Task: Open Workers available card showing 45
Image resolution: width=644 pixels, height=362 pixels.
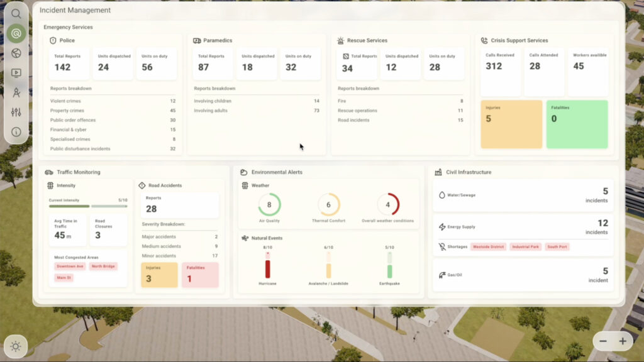Action: [x=588, y=72]
